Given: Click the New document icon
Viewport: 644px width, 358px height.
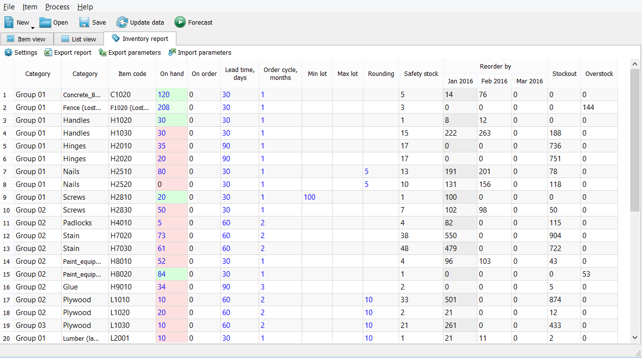Looking at the screenshot, I should 9,22.
